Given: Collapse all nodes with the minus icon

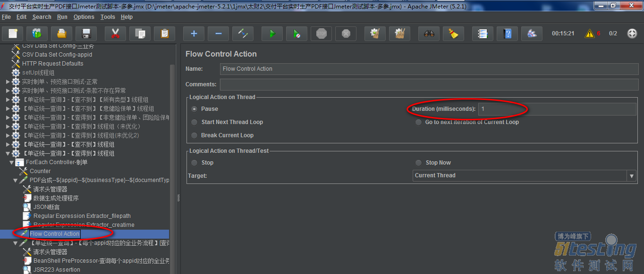Looking at the screenshot, I should (x=218, y=33).
